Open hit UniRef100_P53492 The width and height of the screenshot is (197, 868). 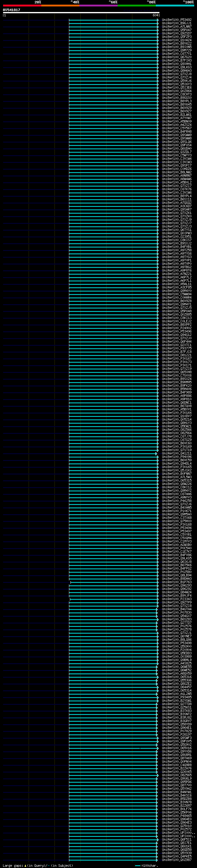(x=176, y=20)
